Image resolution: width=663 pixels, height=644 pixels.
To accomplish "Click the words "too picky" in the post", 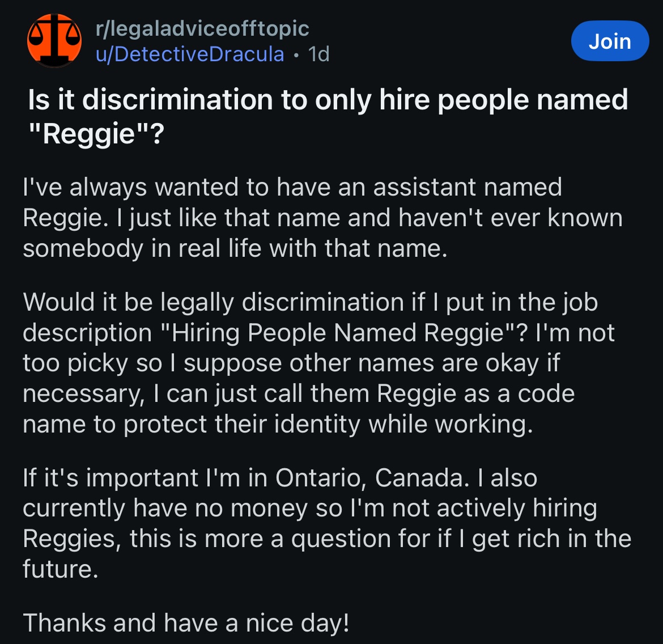I will click(75, 364).
